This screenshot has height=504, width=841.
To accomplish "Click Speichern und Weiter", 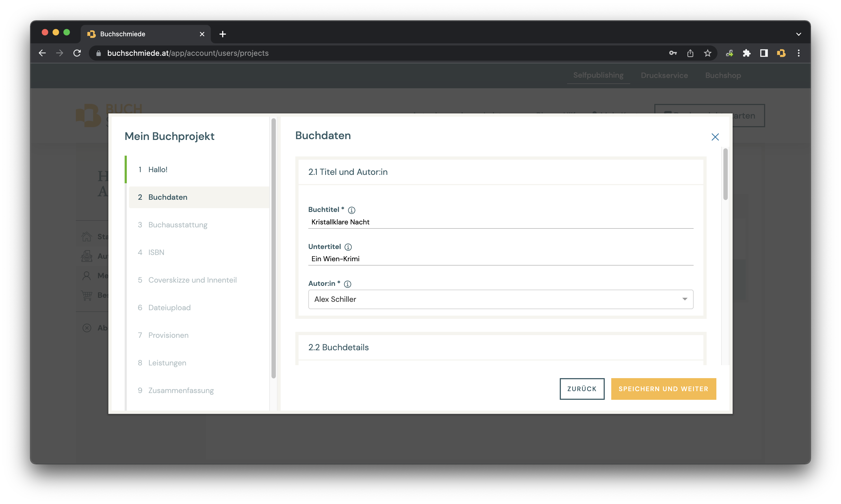I will coord(663,389).
